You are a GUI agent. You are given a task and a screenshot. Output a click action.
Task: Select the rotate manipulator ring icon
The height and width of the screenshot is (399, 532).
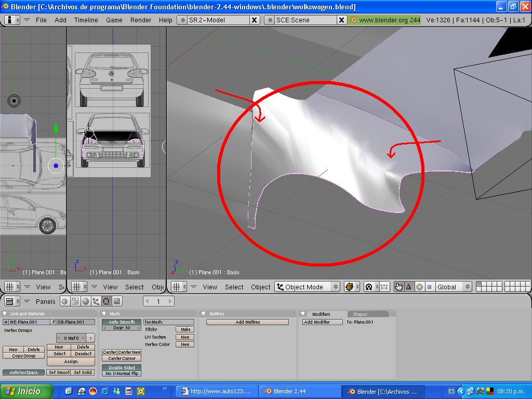point(419,287)
